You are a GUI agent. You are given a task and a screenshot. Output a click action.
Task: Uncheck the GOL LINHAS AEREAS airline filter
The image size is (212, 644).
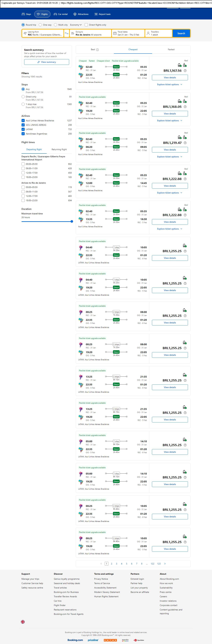pos(23,125)
